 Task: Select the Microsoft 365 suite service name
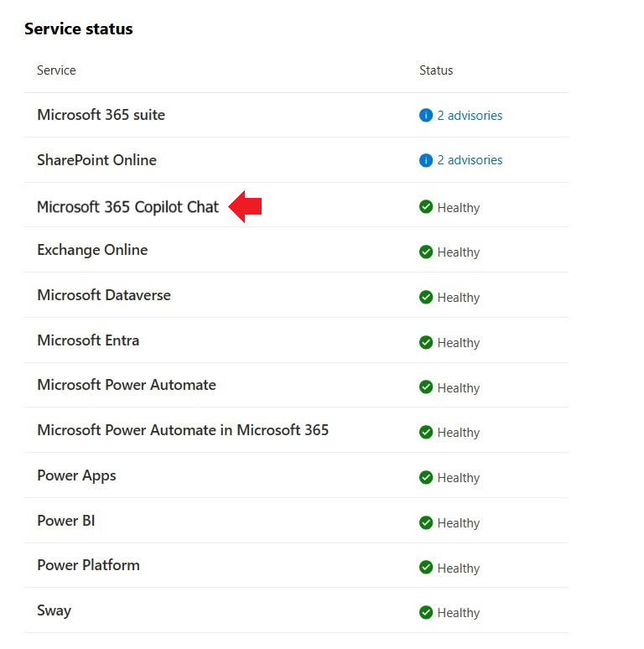point(101,115)
